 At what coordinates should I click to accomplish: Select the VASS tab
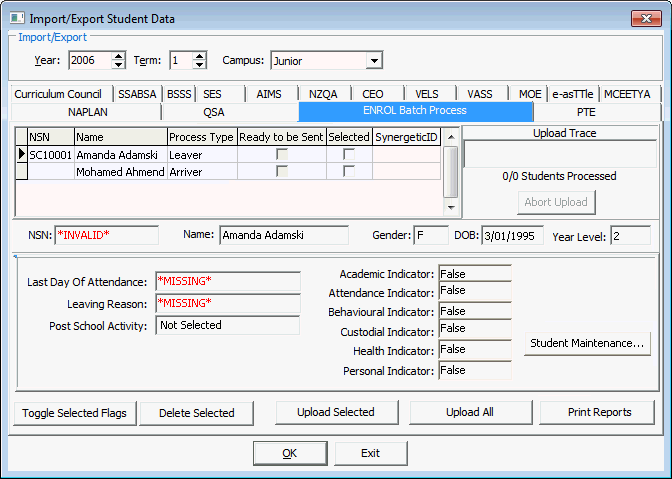pyautogui.click(x=482, y=94)
